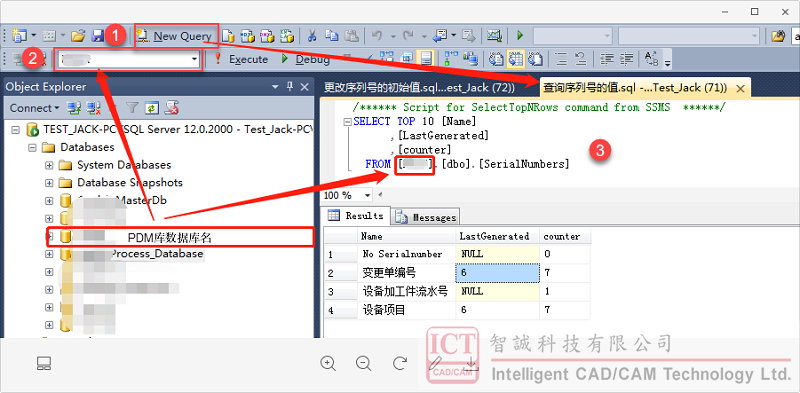
Task: Click the Object Explorer filter funnel icon
Action: 132,108
